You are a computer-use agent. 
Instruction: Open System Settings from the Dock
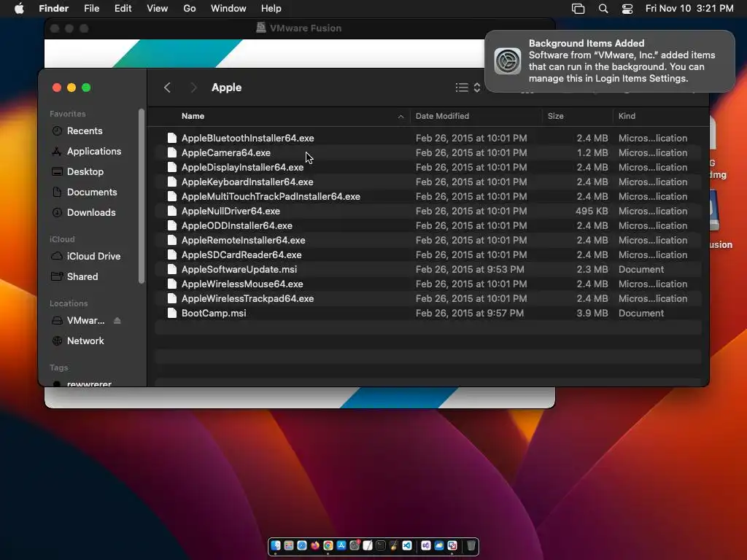point(355,545)
